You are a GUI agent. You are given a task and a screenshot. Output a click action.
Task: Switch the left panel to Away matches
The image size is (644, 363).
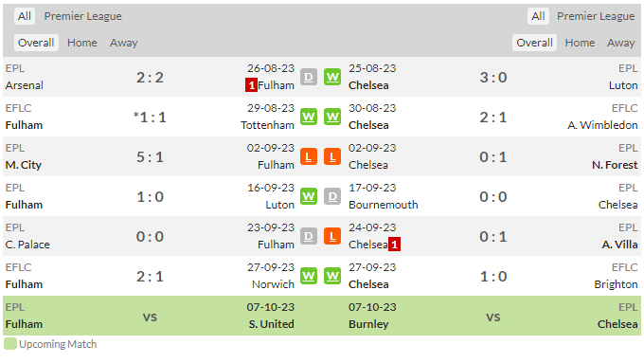click(124, 43)
